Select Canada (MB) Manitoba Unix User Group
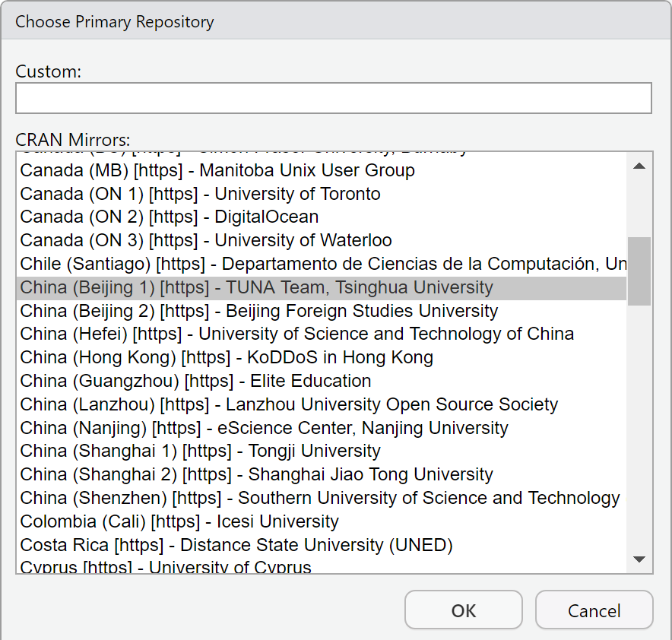This screenshot has width=672, height=640. coord(217,170)
